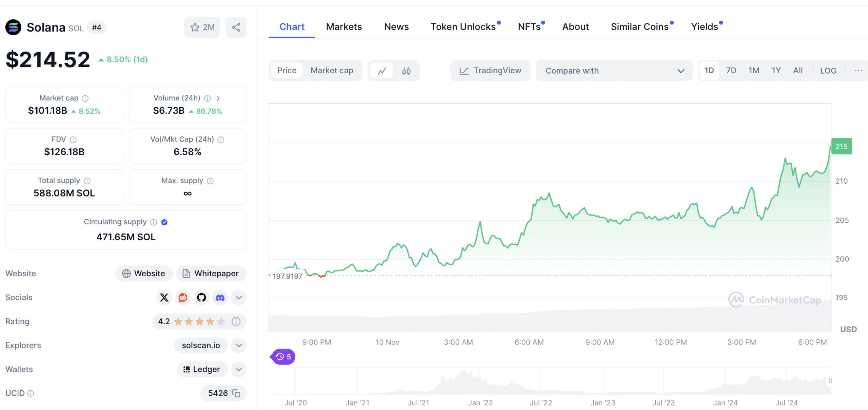Expand more Wallets chevron
The height and width of the screenshot is (410, 868).
click(x=239, y=369)
